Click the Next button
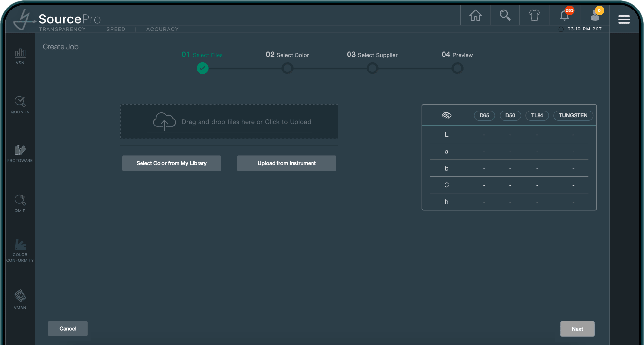The width and height of the screenshot is (644, 345). (x=577, y=329)
